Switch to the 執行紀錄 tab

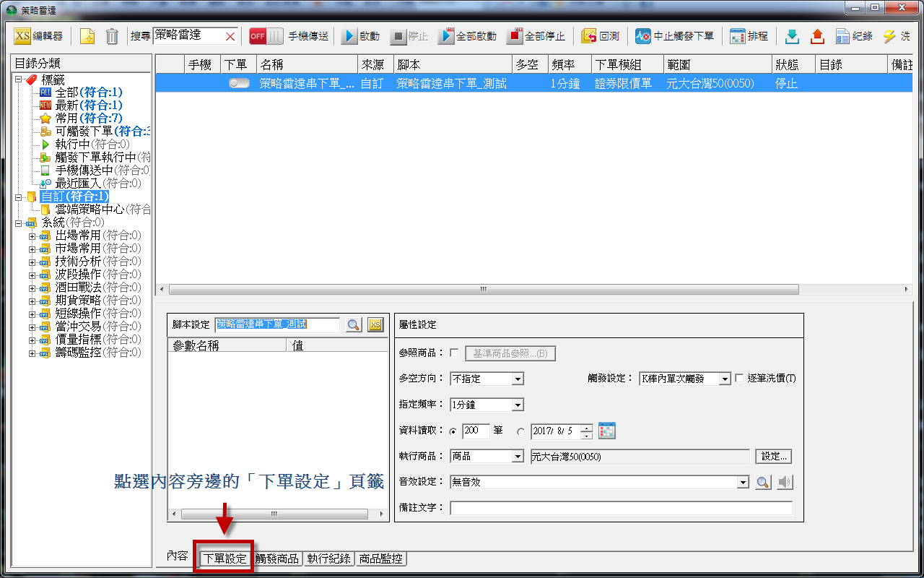[328, 558]
